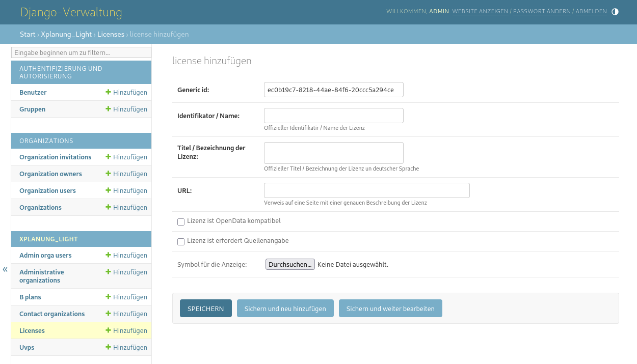Click the Durchsuchen file upload button
The height and width of the screenshot is (364, 637).
(290, 264)
